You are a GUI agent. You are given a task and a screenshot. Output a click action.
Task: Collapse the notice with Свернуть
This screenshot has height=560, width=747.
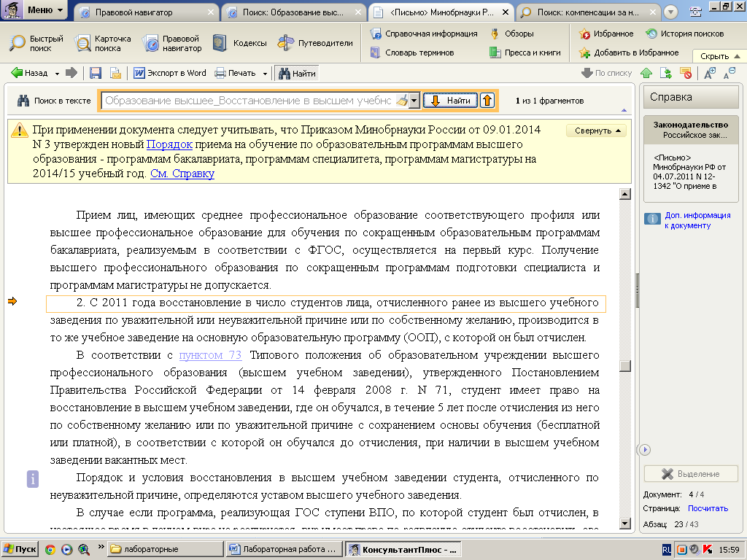pyautogui.click(x=597, y=131)
